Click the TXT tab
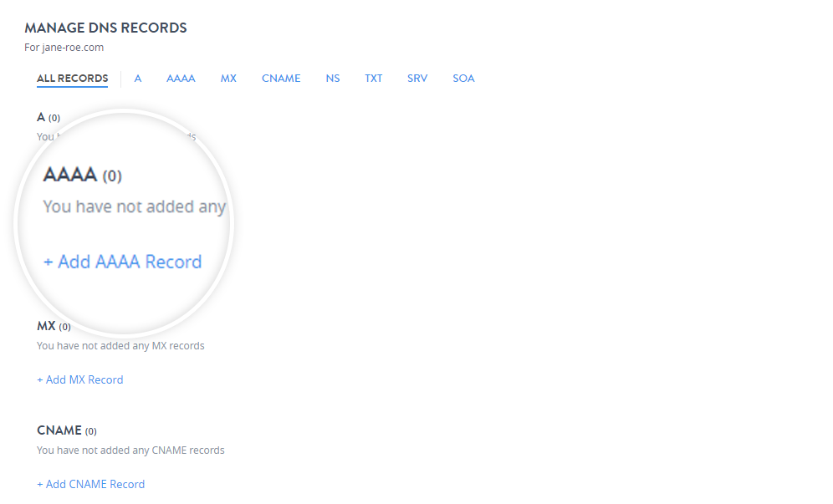Screen dimensions: 833x504 coord(373,79)
